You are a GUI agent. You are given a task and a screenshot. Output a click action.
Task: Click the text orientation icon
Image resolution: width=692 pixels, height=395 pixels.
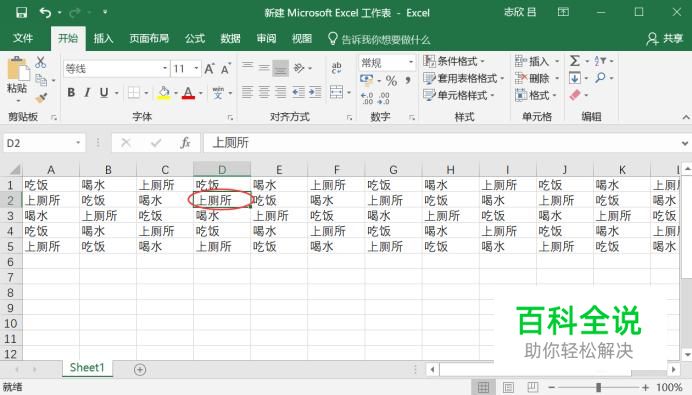[x=299, y=68]
